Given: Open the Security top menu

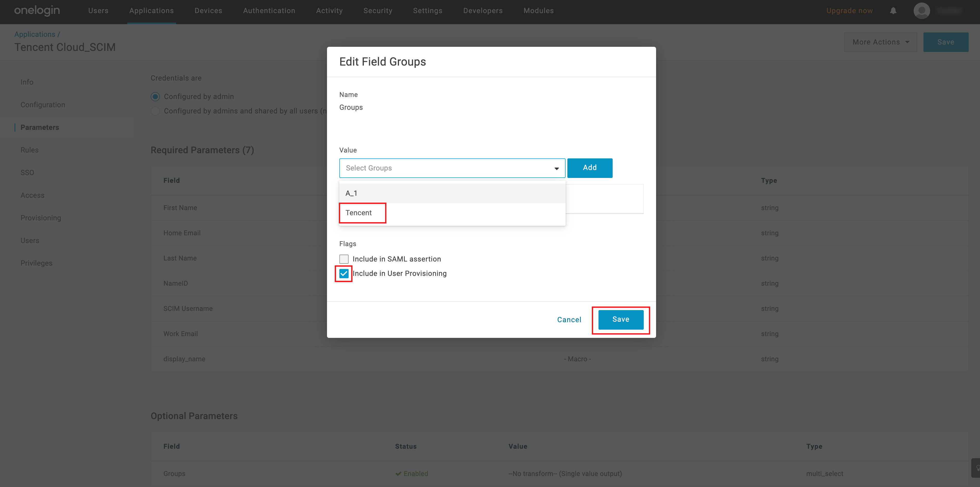Looking at the screenshot, I should tap(378, 11).
